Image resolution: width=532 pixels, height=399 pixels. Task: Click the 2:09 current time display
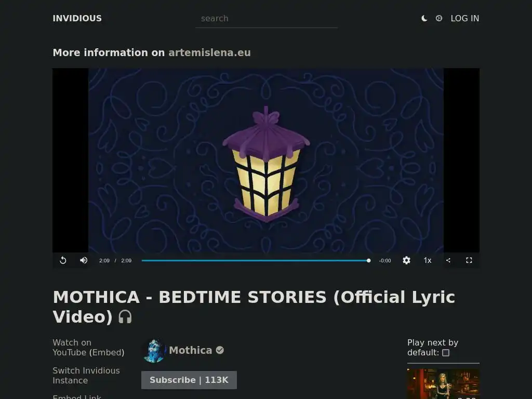(x=104, y=261)
